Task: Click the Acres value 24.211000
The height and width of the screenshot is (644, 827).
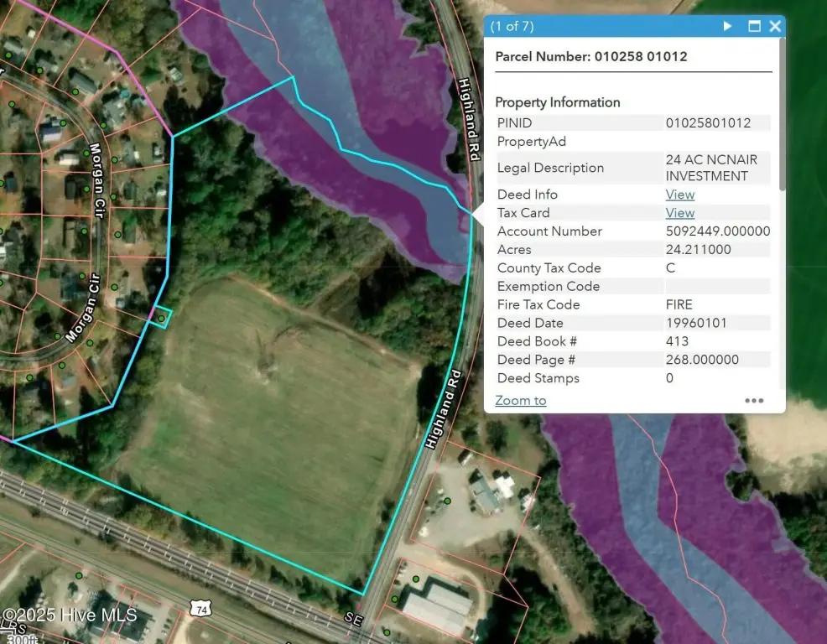Action: pos(698,250)
